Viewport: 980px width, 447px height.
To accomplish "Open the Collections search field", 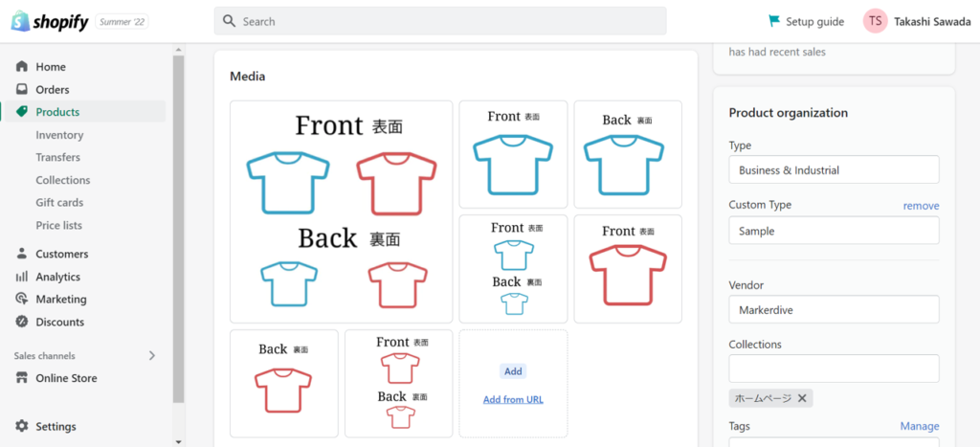I will (x=834, y=369).
